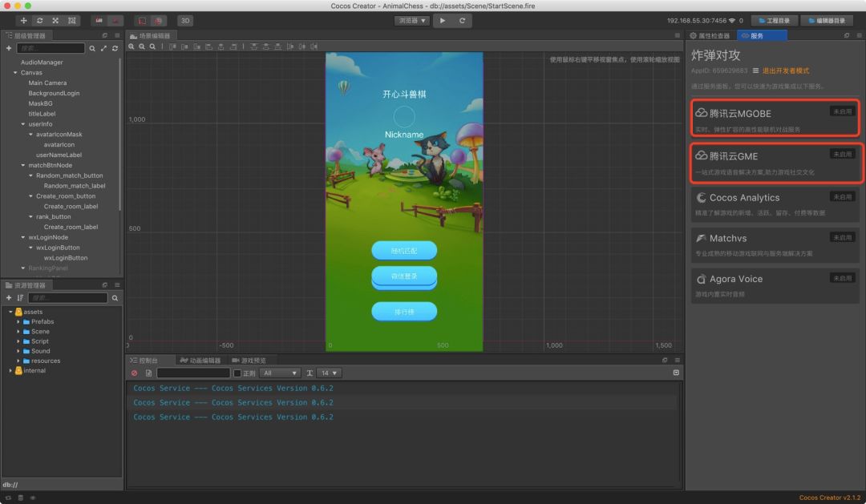
Task: Switch to the 动画编辑器 animation tab
Action: (x=200, y=361)
